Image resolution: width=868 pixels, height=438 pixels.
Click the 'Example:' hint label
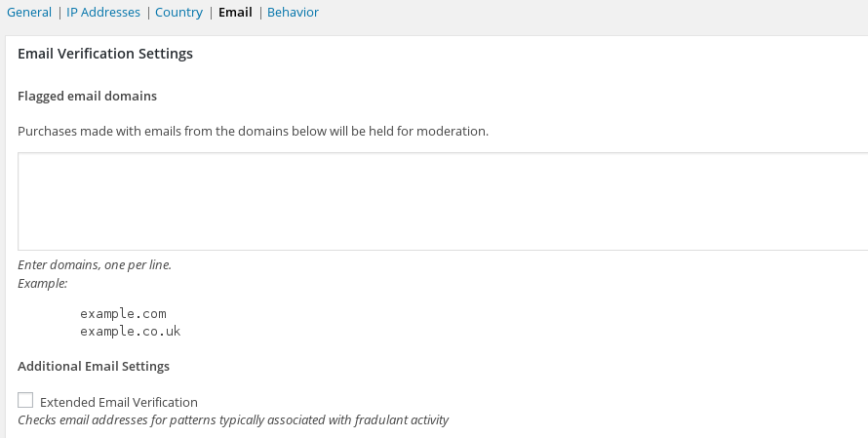click(x=43, y=283)
